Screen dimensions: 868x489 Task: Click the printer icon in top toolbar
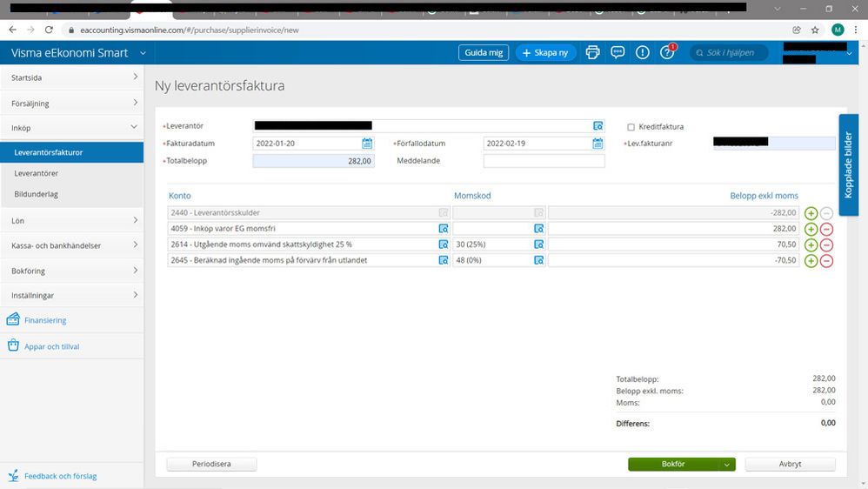593,52
